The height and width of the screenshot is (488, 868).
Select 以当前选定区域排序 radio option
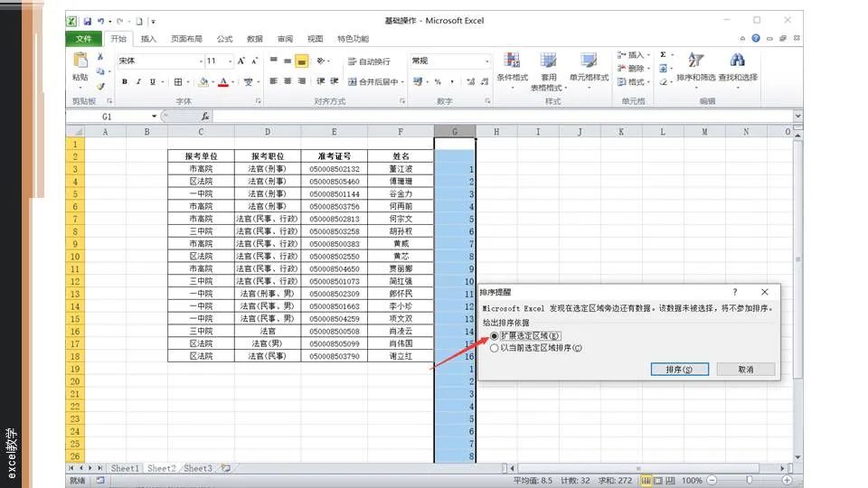(x=494, y=348)
